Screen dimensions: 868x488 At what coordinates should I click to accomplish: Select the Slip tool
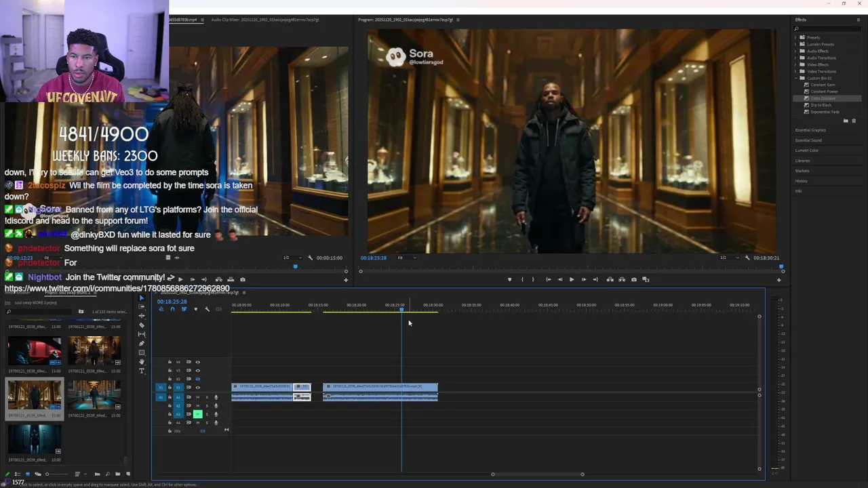(x=142, y=334)
